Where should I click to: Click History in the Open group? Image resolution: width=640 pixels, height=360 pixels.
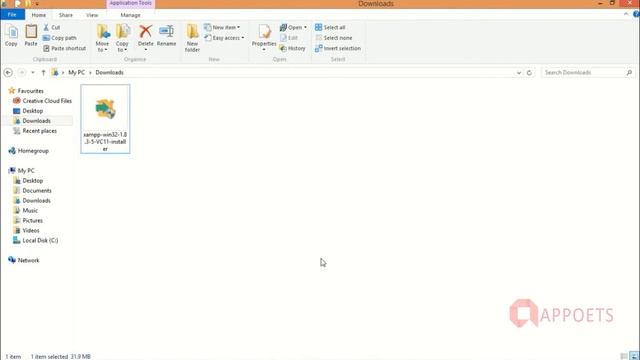tap(292, 48)
